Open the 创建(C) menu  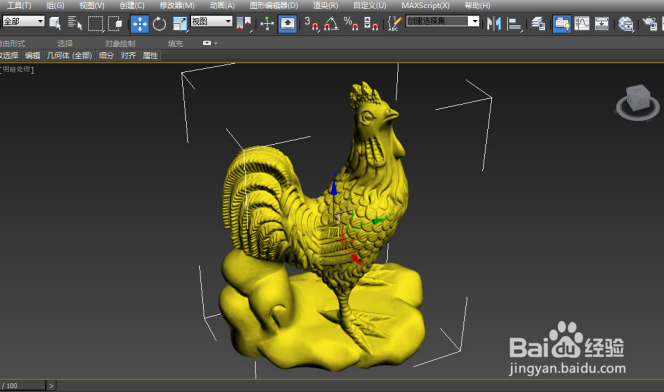pos(132,6)
